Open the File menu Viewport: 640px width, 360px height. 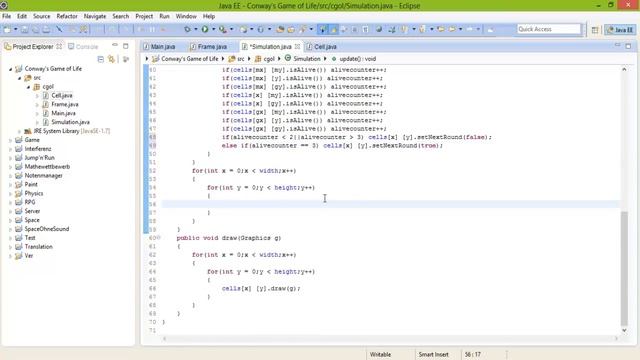(7, 16)
